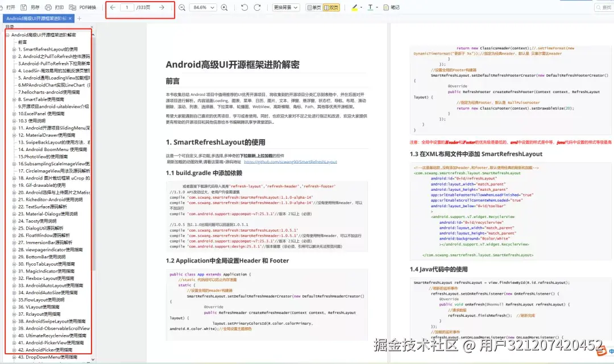Open 24. Taosty使用说明 entry
The image size is (614, 364).
[37, 221]
